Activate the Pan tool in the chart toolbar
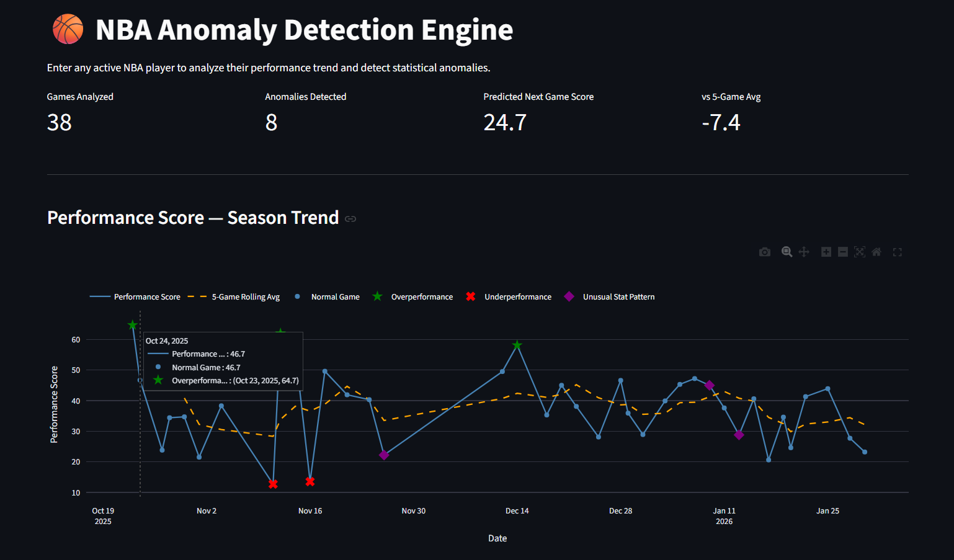954x560 pixels. (804, 252)
